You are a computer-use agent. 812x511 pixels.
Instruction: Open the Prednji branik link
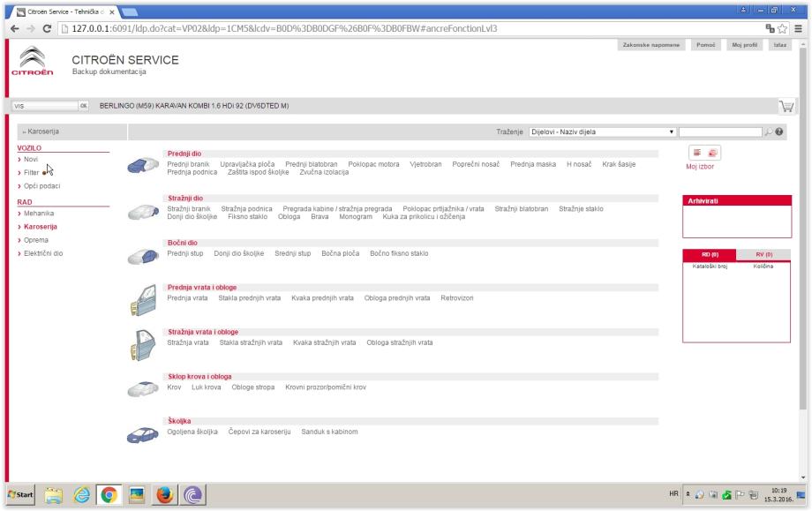(189, 164)
